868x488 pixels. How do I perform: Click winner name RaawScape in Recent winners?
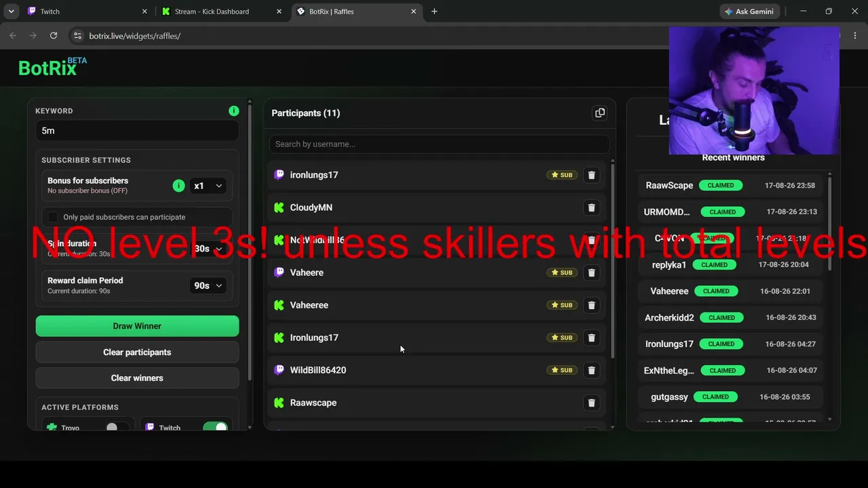click(669, 185)
